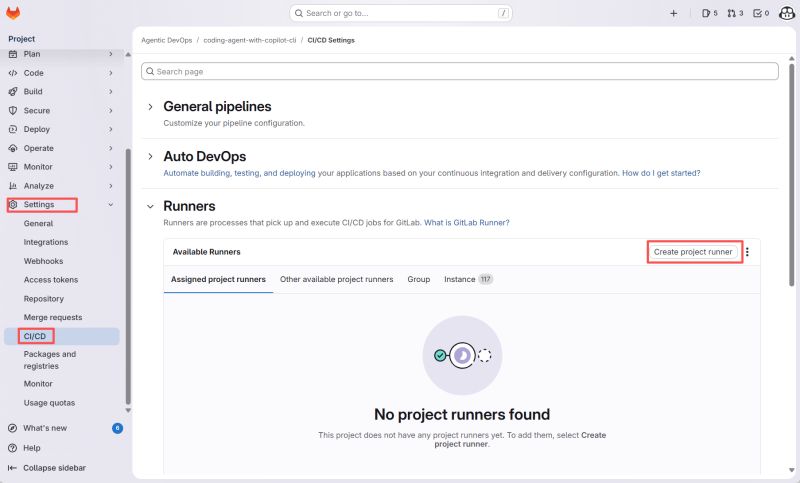The height and width of the screenshot is (483, 800).
Task: Expand the Auto DevOps section
Action: pyautogui.click(x=150, y=157)
